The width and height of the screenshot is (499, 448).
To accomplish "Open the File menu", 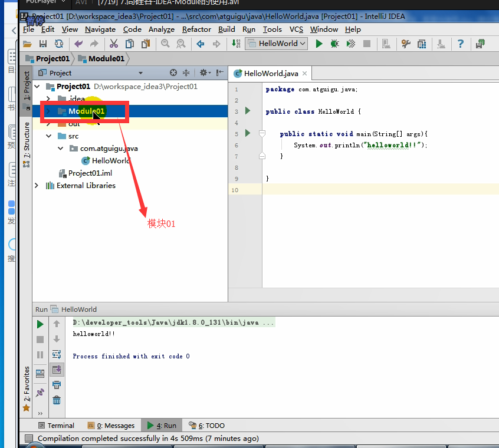I will pos(28,29).
